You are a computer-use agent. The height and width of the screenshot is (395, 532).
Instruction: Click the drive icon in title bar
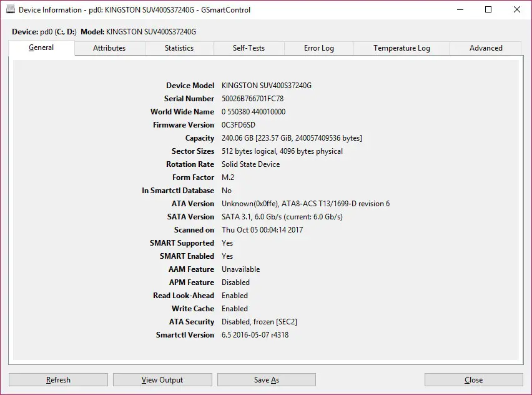click(x=11, y=9)
